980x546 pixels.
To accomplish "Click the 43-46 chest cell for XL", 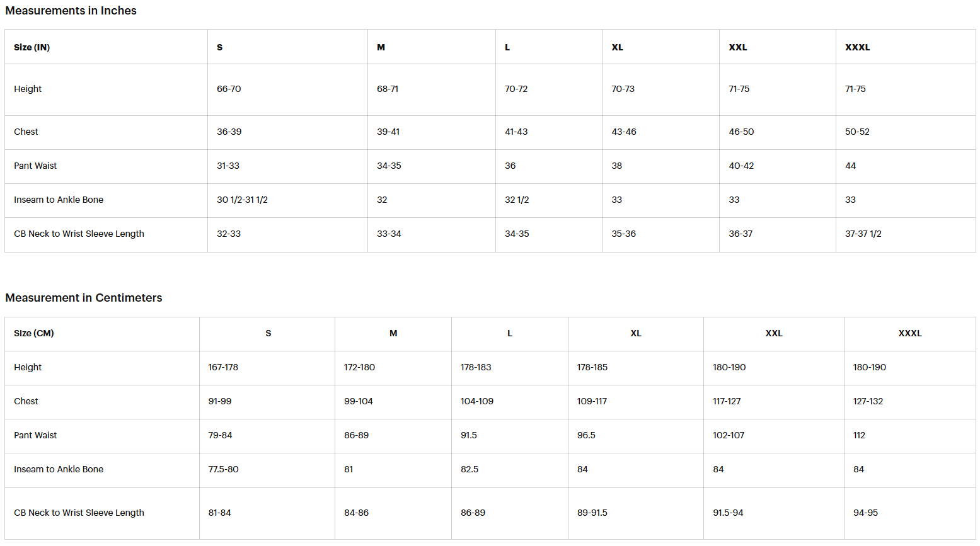I will 660,132.
